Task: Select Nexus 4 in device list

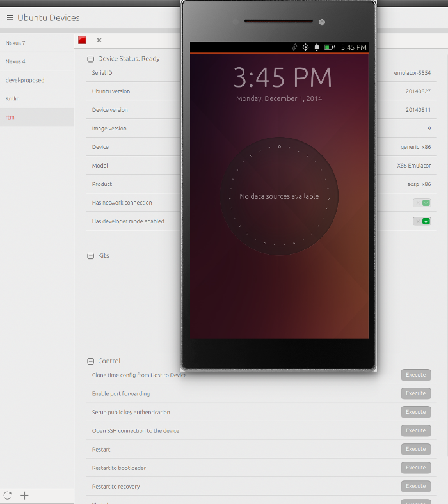Action: (36, 61)
